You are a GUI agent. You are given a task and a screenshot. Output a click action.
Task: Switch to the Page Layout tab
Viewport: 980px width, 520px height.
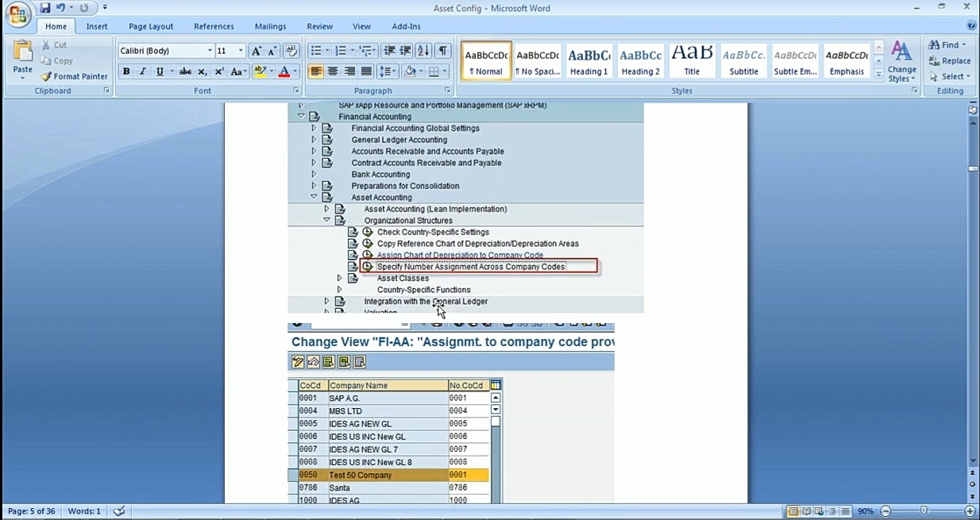click(x=151, y=26)
